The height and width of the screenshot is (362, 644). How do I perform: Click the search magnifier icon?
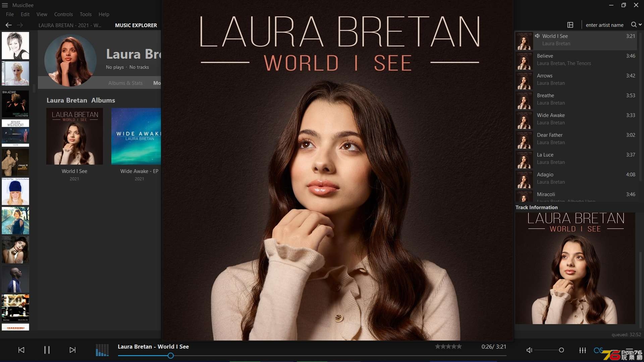(x=634, y=24)
